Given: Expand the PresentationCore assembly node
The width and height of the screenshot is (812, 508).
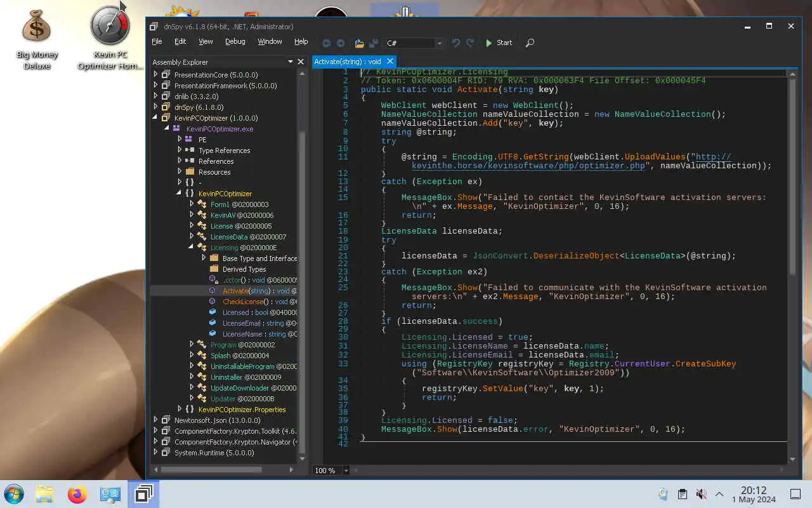Looking at the screenshot, I should tap(155, 75).
